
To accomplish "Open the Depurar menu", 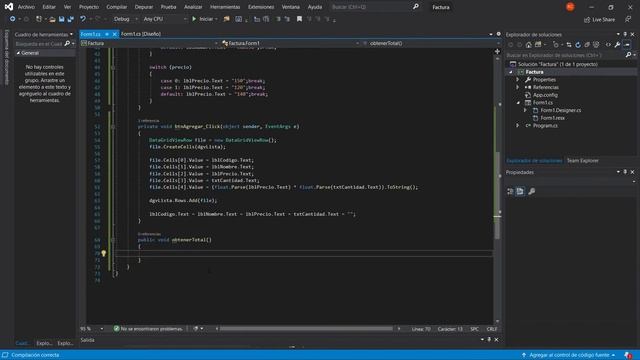I will coord(144,7).
